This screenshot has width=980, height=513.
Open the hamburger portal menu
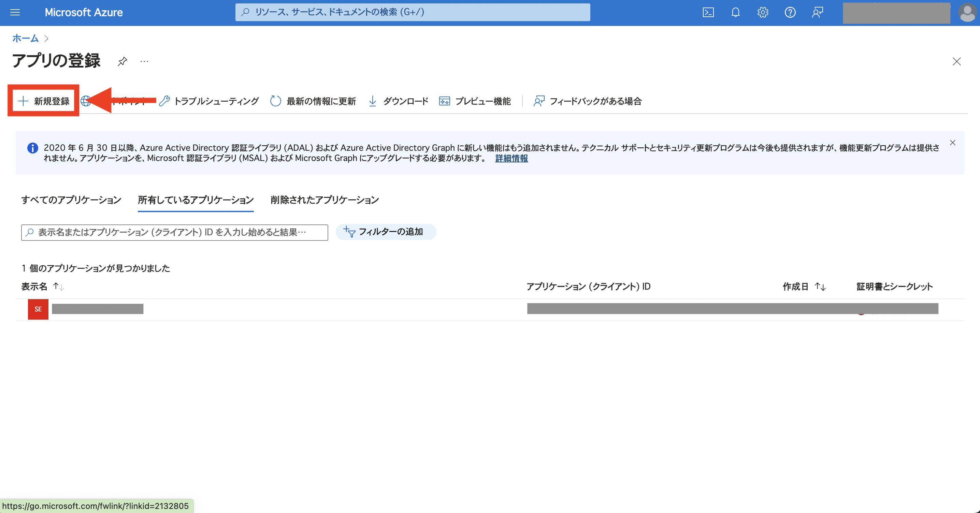pyautogui.click(x=15, y=13)
